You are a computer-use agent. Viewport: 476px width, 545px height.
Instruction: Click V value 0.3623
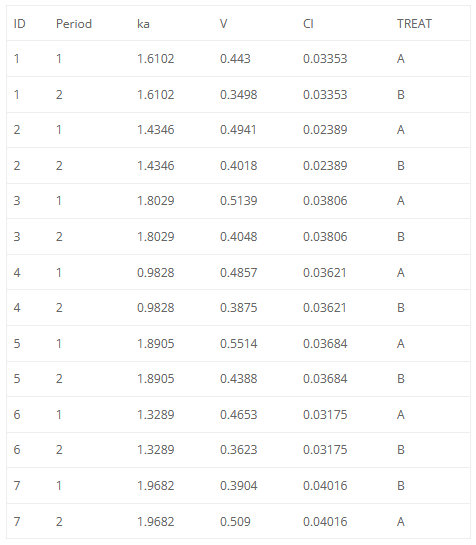click(239, 450)
